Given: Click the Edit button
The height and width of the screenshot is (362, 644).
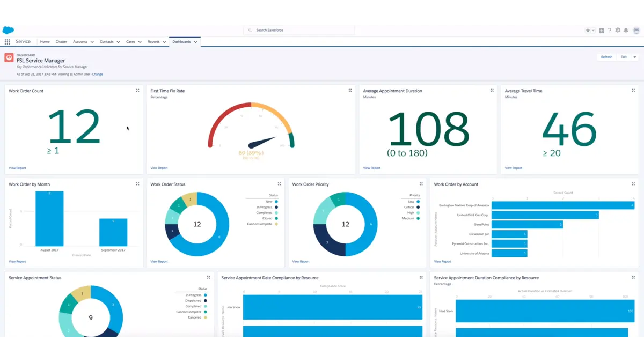Looking at the screenshot, I should point(624,57).
